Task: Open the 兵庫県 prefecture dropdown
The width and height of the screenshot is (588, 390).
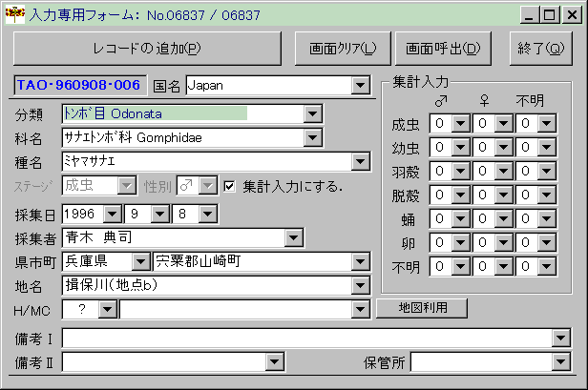Action: (140, 261)
